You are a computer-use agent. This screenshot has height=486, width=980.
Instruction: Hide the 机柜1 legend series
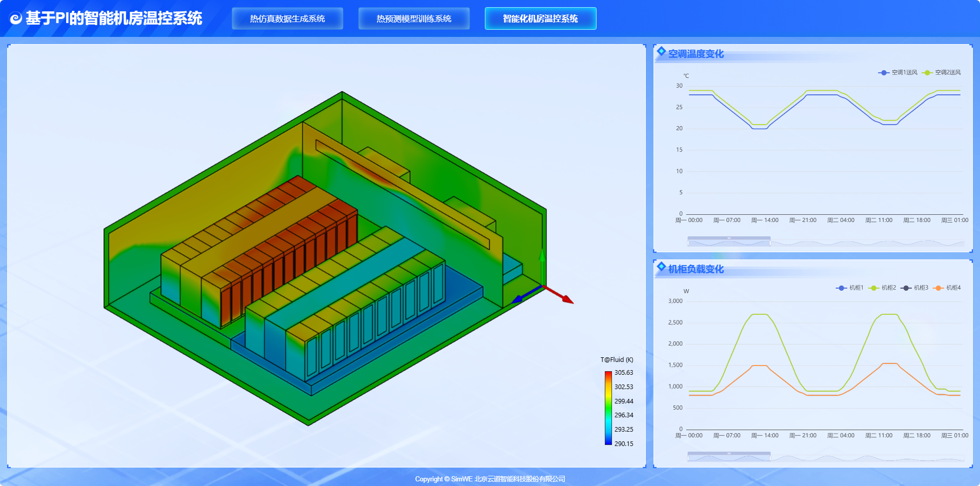[x=849, y=288]
